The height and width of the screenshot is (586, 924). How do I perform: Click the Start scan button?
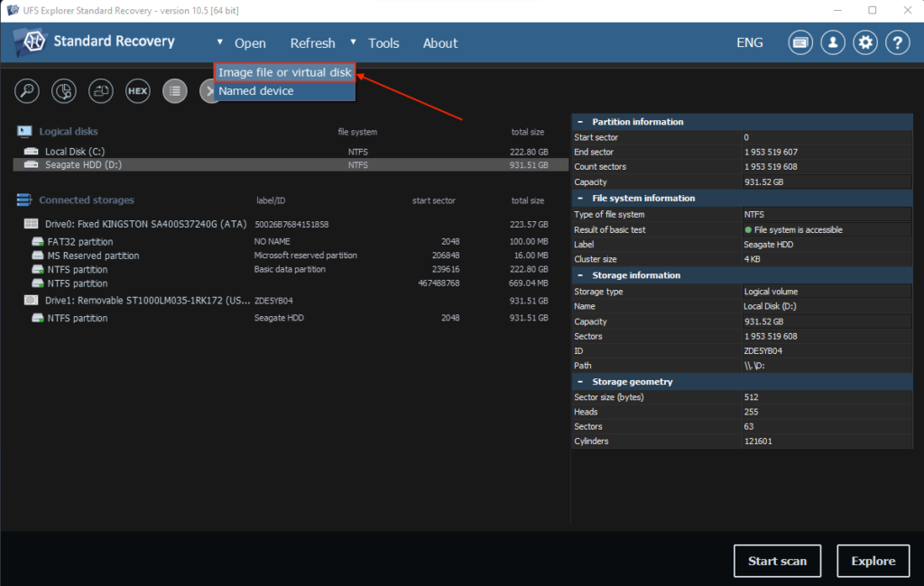tap(777, 561)
